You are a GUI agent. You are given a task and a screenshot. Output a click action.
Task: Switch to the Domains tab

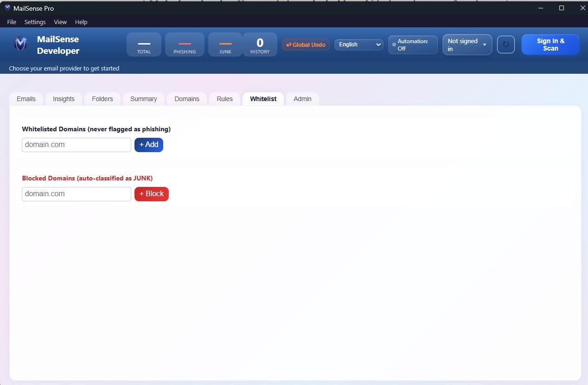[187, 99]
